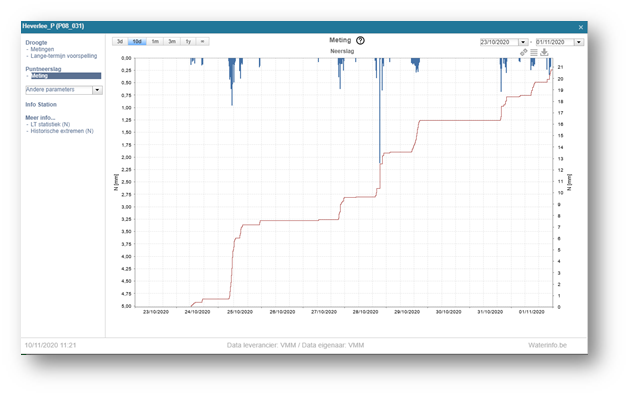Select the 10d time range

pyautogui.click(x=137, y=41)
